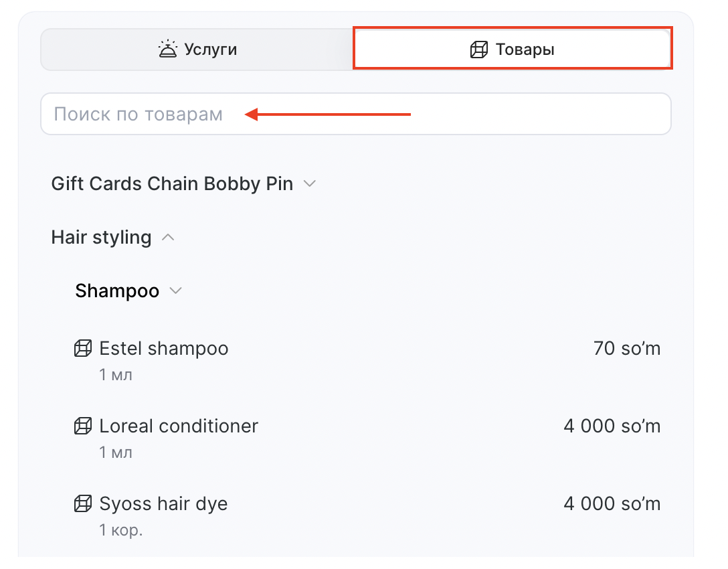Screen dimensions: 728x569
Task: Click the bell icon in the Услуги tab
Action: (x=167, y=50)
